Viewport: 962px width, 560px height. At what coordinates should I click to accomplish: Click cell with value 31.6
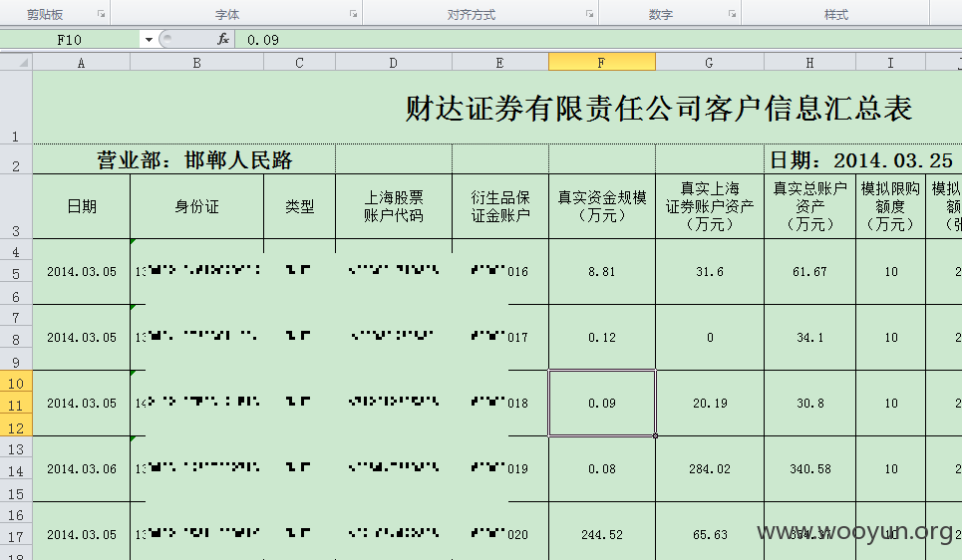point(710,271)
